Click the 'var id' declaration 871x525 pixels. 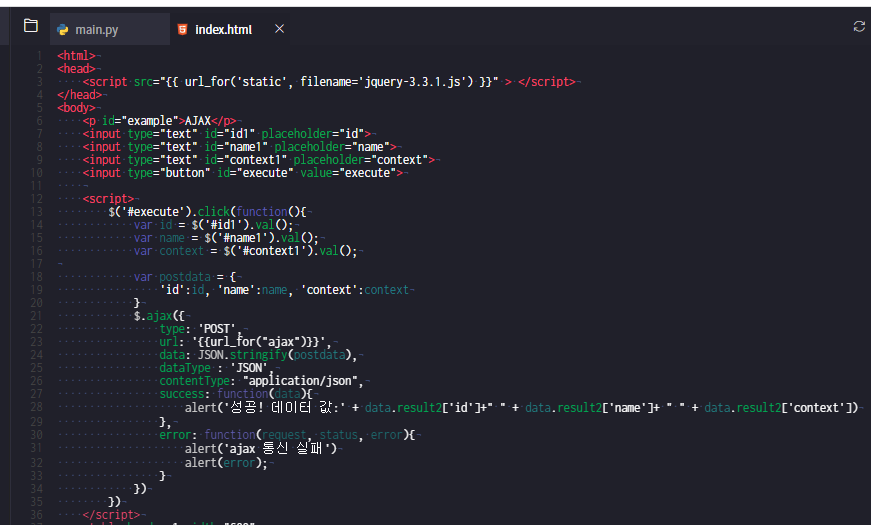[153, 225]
